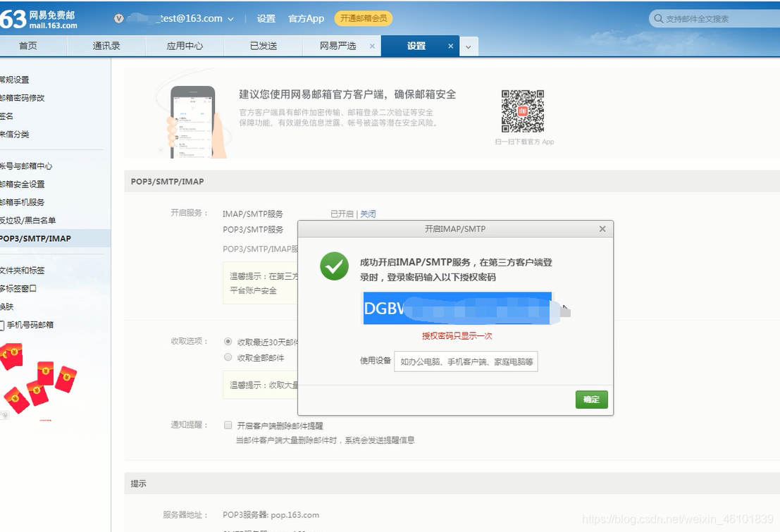Click the POP3/SMTP/IMAP section heading
This screenshot has width=780, height=532.
[167, 182]
